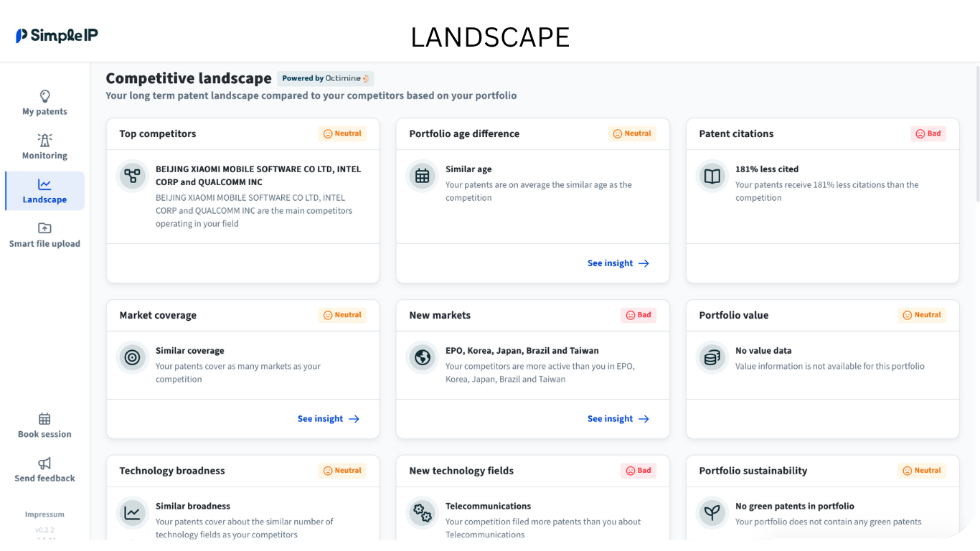Click the Technology broadness chart icon
Image resolution: width=980 pixels, height=551 pixels.
click(x=132, y=513)
